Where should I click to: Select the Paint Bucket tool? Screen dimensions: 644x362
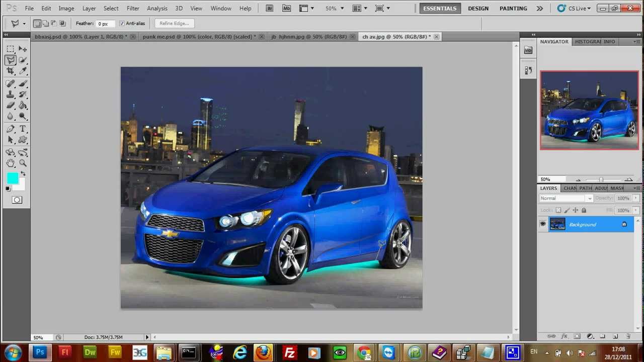pyautogui.click(x=23, y=106)
